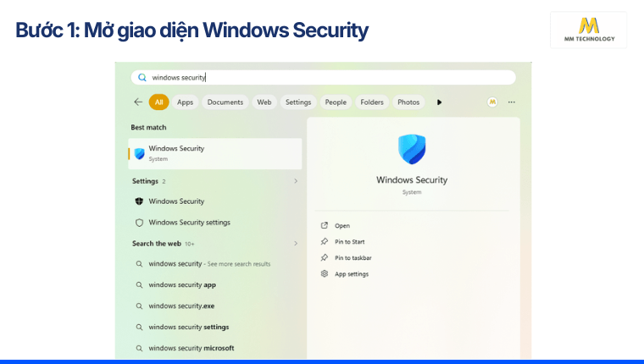Show more filters with the play arrow
The image size is (644, 364).
439,102
